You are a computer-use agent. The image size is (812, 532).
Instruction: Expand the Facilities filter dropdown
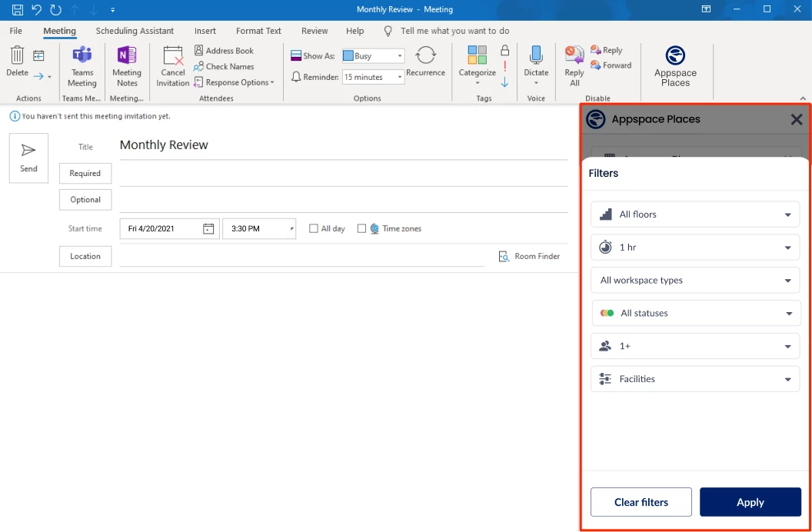[x=695, y=379]
